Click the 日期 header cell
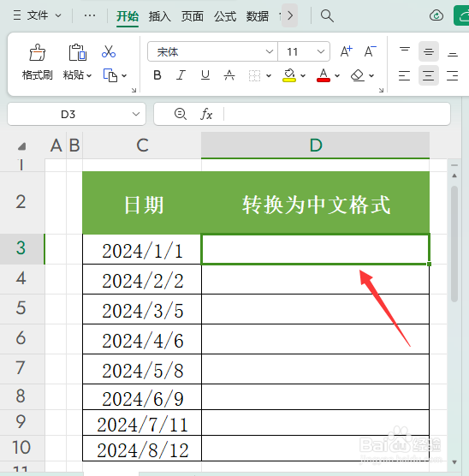Image resolution: width=469 pixels, height=476 pixels. pyautogui.click(x=142, y=203)
